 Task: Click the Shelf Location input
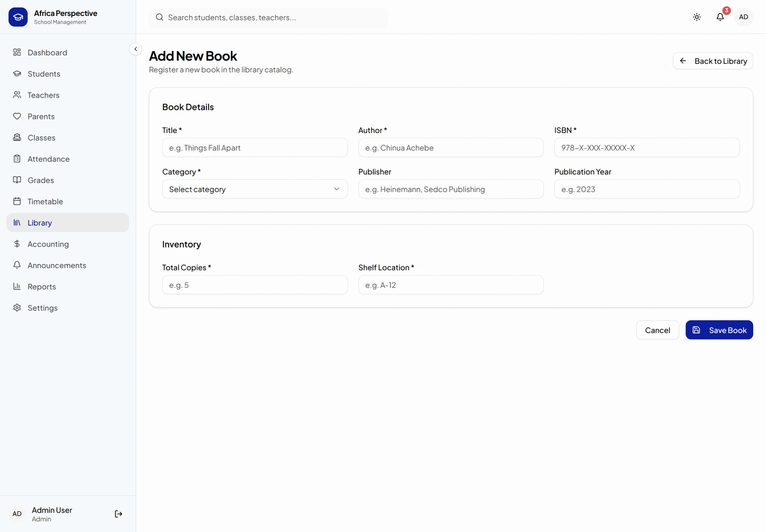click(451, 285)
